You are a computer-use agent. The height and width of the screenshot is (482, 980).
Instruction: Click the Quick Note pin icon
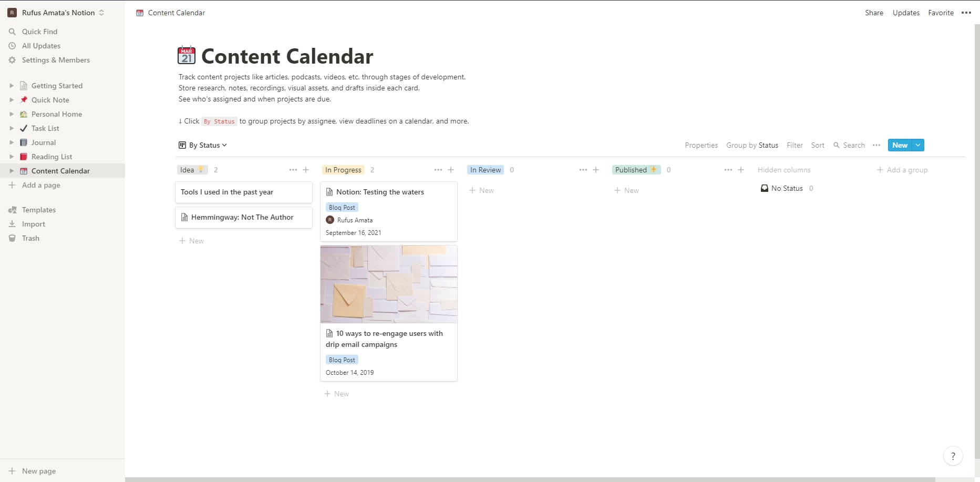click(24, 100)
